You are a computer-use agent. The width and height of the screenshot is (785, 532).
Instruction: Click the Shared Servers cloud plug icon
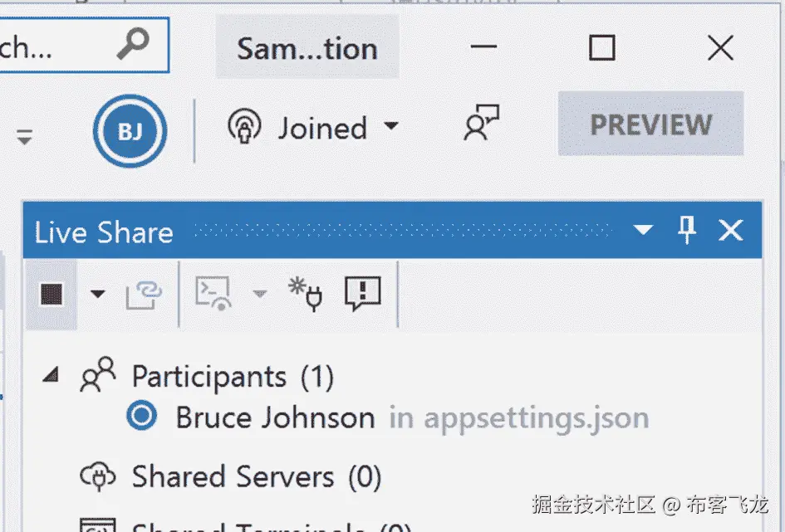pyautogui.click(x=98, y=476)
